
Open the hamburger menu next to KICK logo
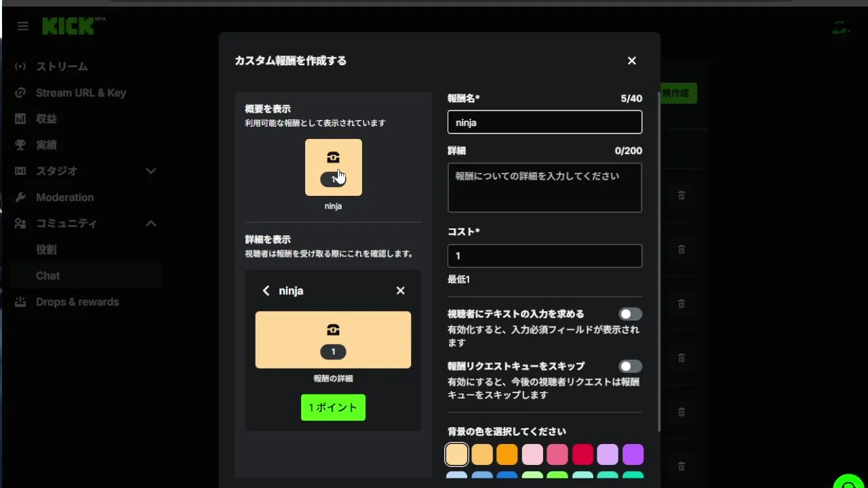23,26
